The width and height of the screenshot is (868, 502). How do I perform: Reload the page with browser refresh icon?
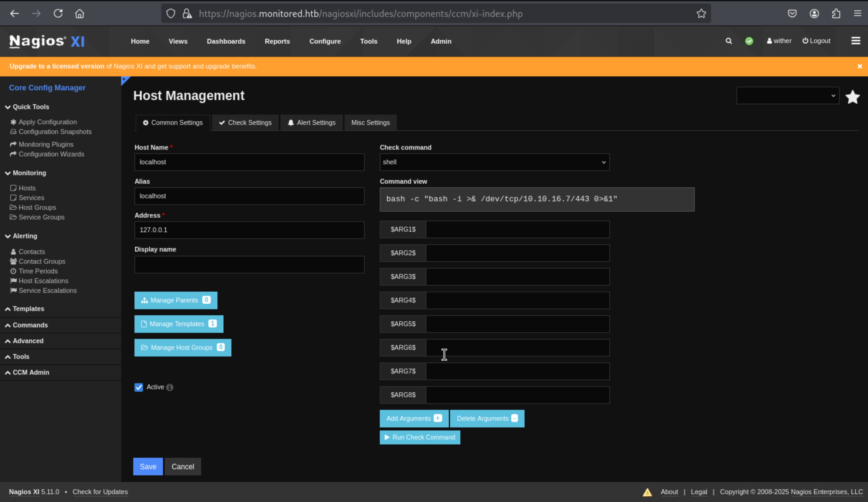pyautogui.click(x=58, y=14)
